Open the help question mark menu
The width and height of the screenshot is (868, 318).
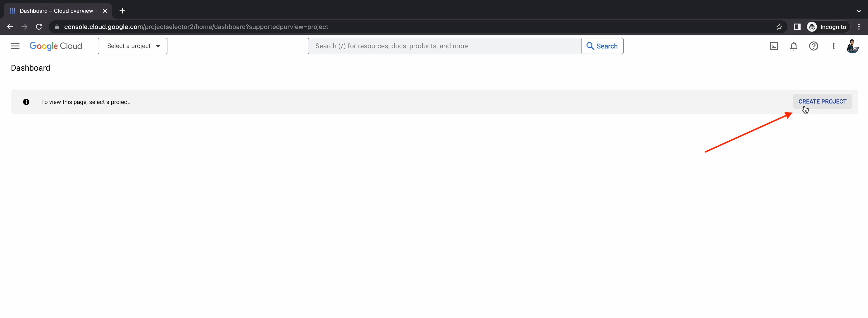point(813,46)
